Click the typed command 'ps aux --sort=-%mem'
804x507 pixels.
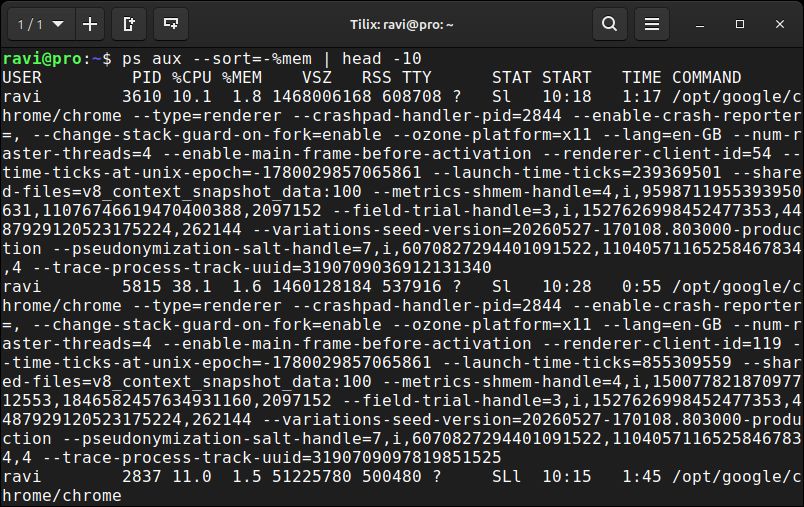pos(216,59)
